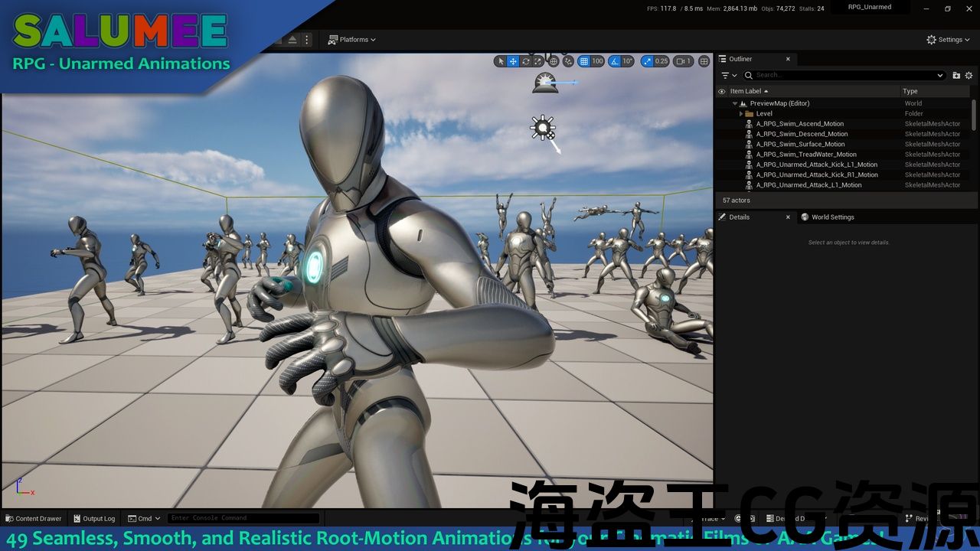Collapse the PreviewMap (Editor) tree node
This screenshot has height=551, width=980.
pyautogui.click(x=735, y=103)
